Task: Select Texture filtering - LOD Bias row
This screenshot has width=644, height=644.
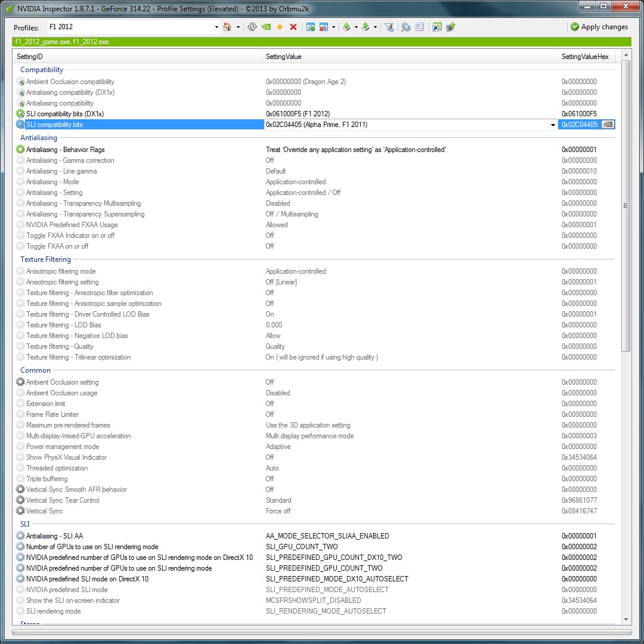Action: pos(315,325)
